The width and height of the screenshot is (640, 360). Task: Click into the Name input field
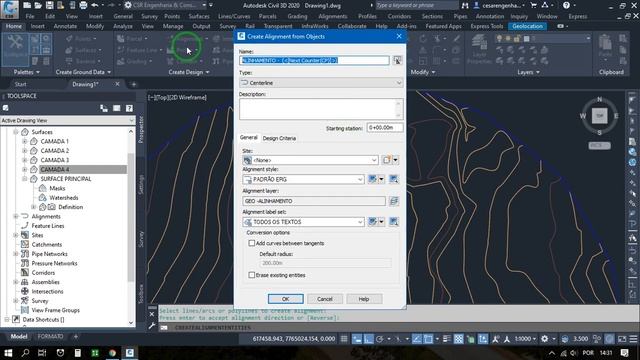314,60
